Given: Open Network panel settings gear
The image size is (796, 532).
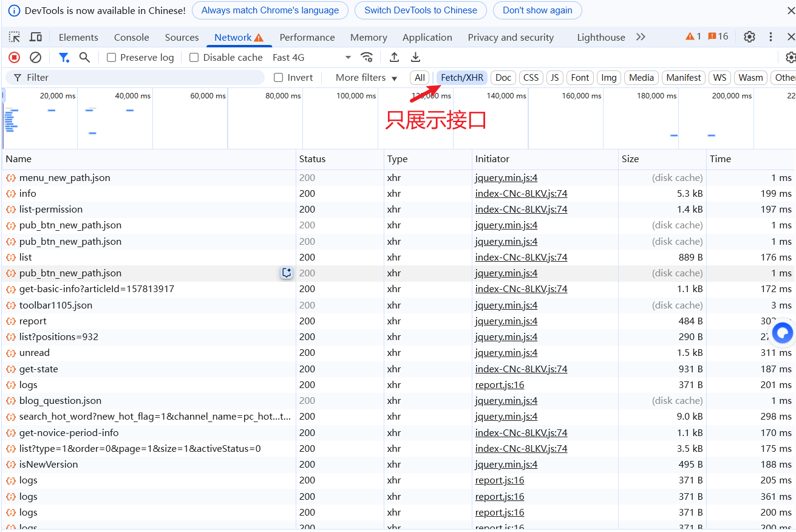Looking at the screenshot, I should (791, 58).
